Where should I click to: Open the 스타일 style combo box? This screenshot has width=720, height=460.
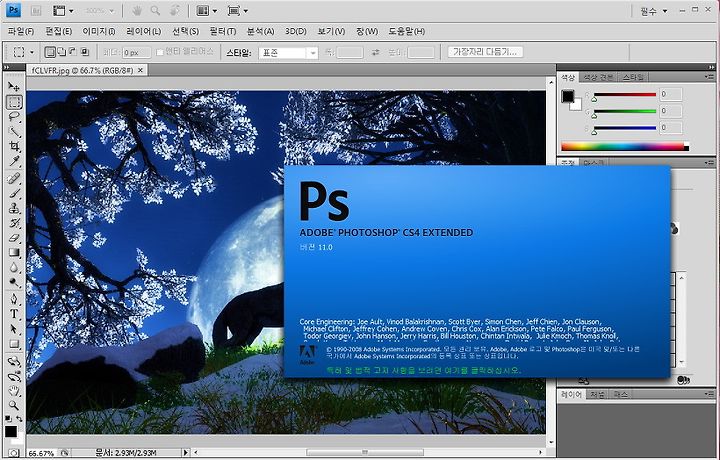[287, 53]
